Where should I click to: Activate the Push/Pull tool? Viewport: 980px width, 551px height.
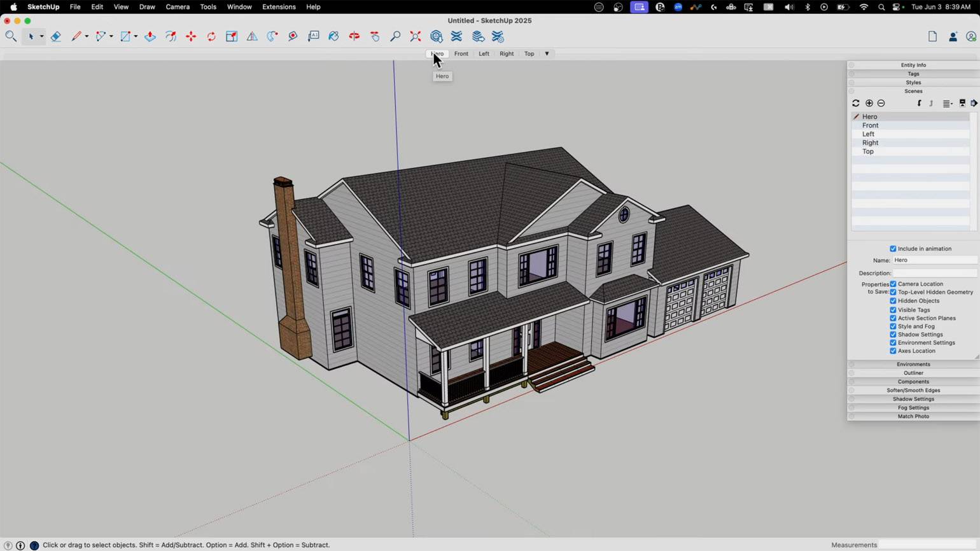[150, 37]
